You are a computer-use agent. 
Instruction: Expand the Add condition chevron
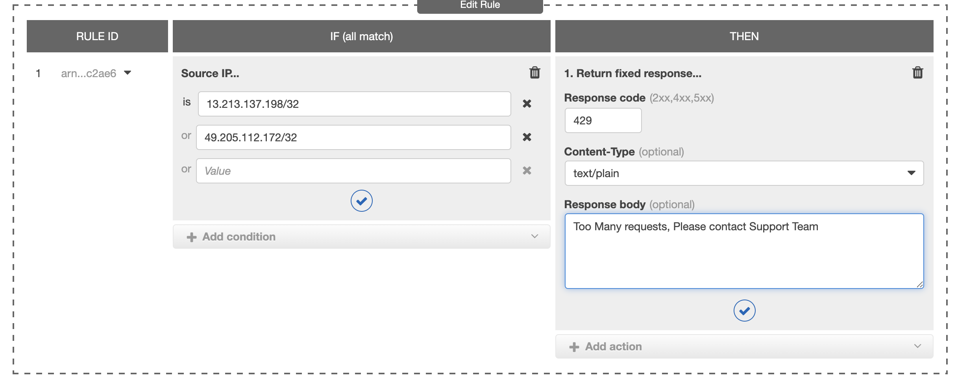tap(534, 236)
